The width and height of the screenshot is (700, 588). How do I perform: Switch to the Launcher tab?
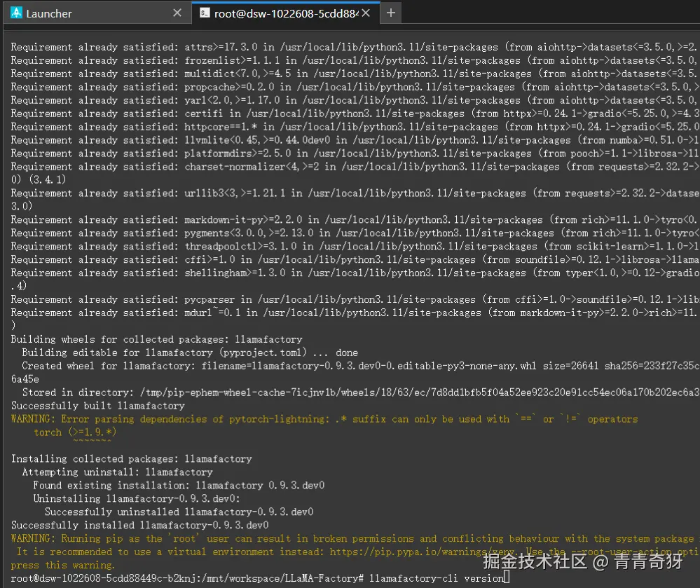[x=96, y=13]
